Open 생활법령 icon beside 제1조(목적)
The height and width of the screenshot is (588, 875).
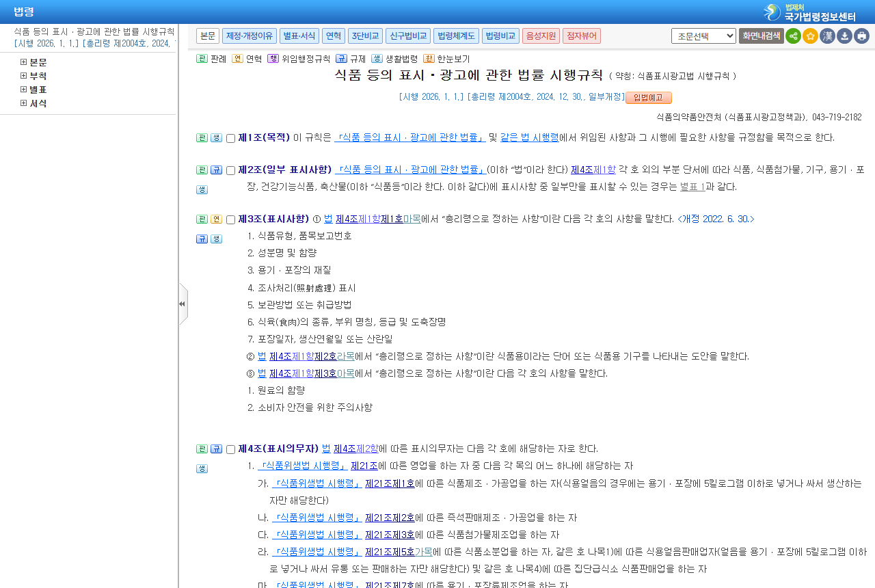point(216,138)
